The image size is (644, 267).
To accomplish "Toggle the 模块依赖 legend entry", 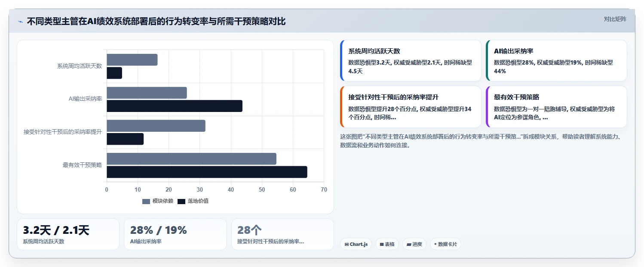I will pos(158,201).
